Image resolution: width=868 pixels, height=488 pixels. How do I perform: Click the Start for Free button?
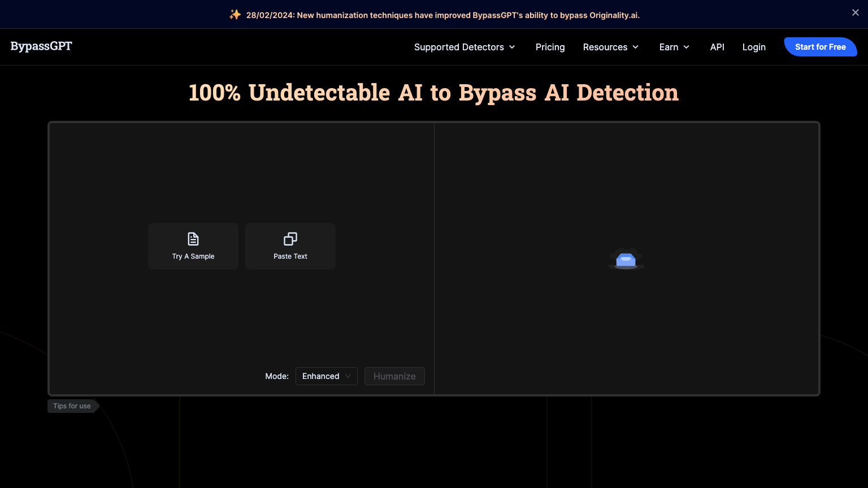(820, 47)
